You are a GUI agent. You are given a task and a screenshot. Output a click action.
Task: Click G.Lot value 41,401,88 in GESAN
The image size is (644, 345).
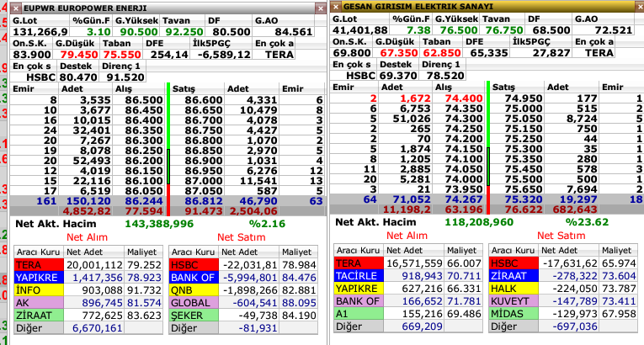pyautogui.click(x=359, y=30)
